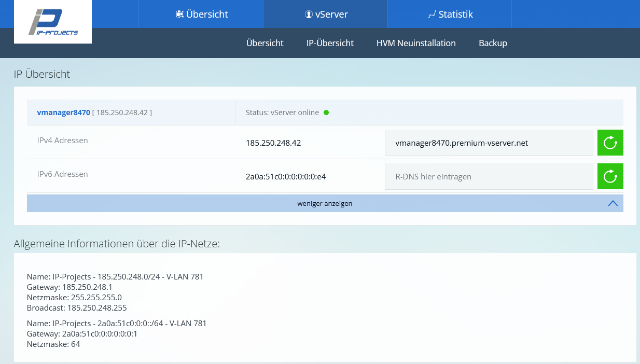Click Broadcast: 185.250.248.255 line

pos(77,307)
